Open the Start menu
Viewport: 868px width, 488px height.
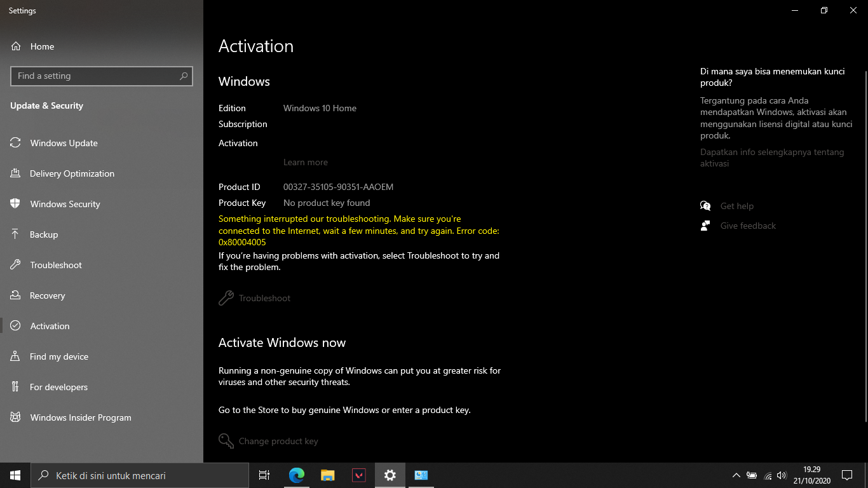[14, 475]
